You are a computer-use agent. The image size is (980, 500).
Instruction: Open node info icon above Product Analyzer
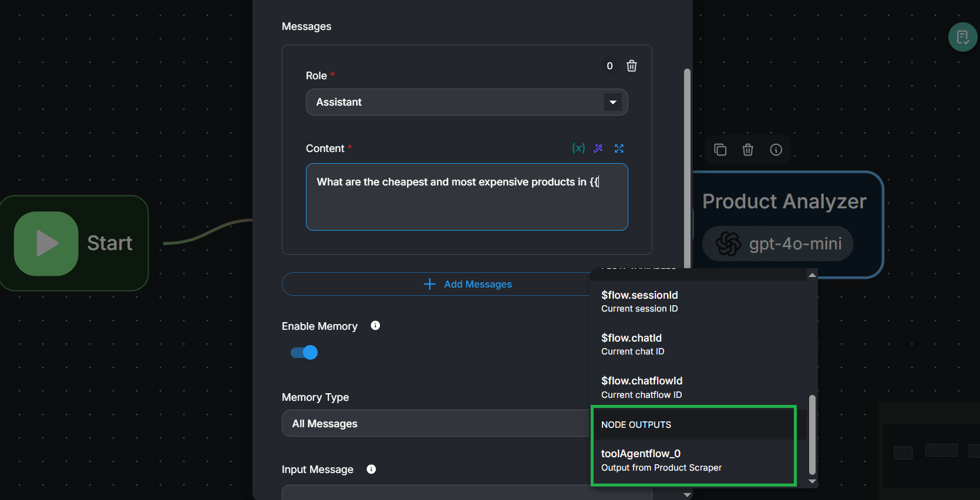[x=776, y=150]
